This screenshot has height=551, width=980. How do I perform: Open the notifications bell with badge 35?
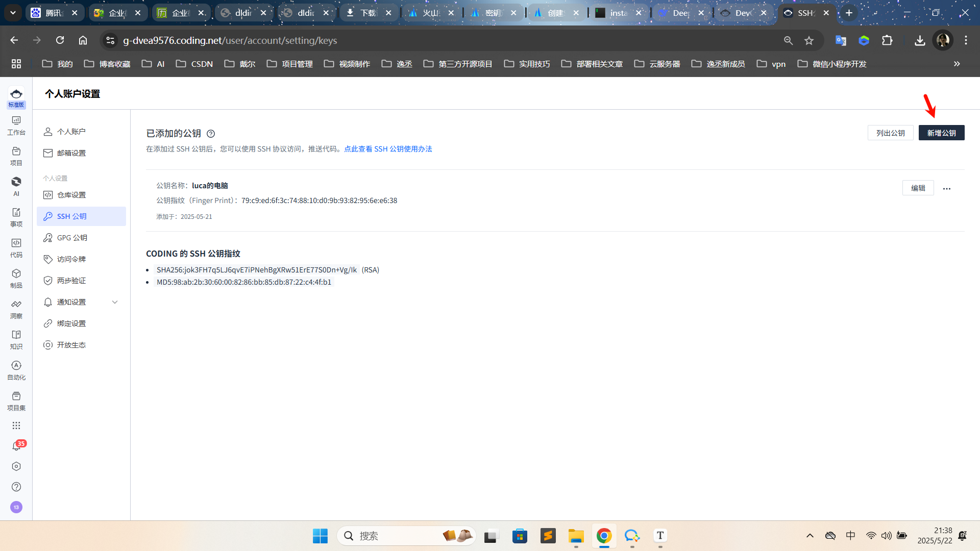pos(16,446)
